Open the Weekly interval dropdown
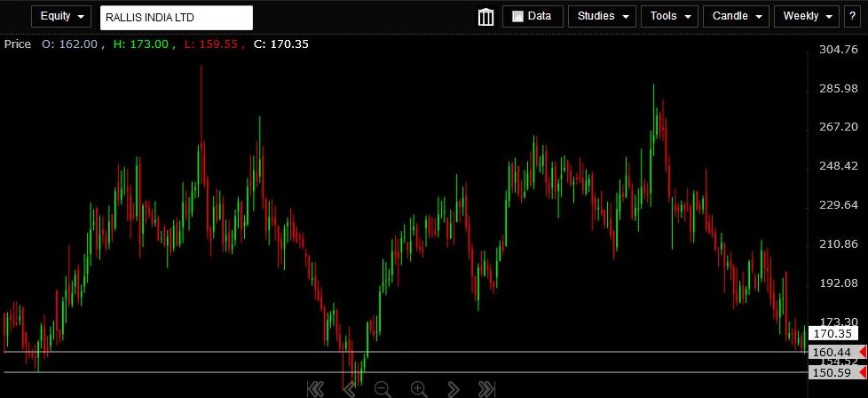This screenshot has width=868, height=398. click(x=807, y=16)
